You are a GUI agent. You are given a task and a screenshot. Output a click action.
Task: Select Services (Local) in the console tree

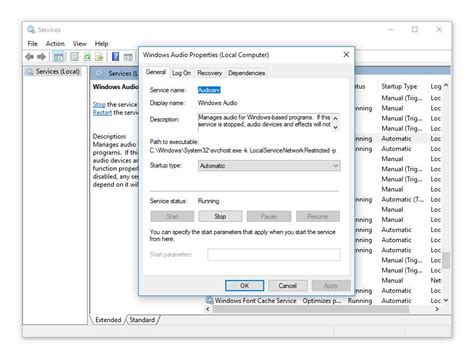[57, 71]
